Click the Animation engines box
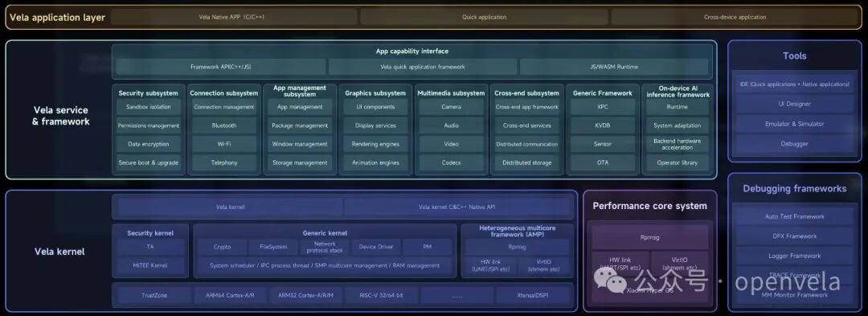The height and width of the screenshot is (316, 868). coord(376,162)
